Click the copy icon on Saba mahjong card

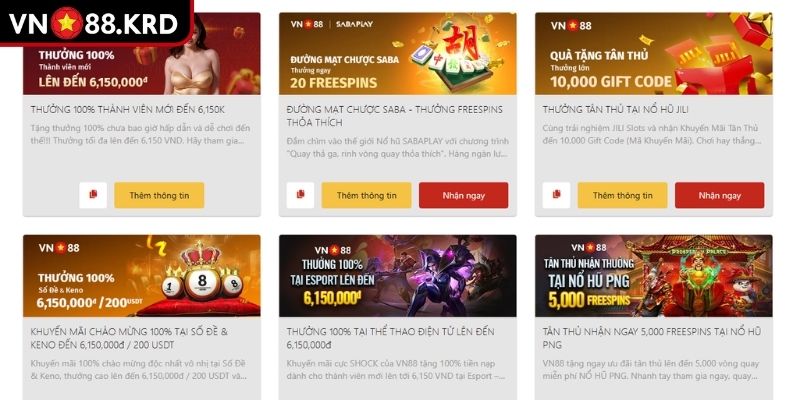[300, 195]
